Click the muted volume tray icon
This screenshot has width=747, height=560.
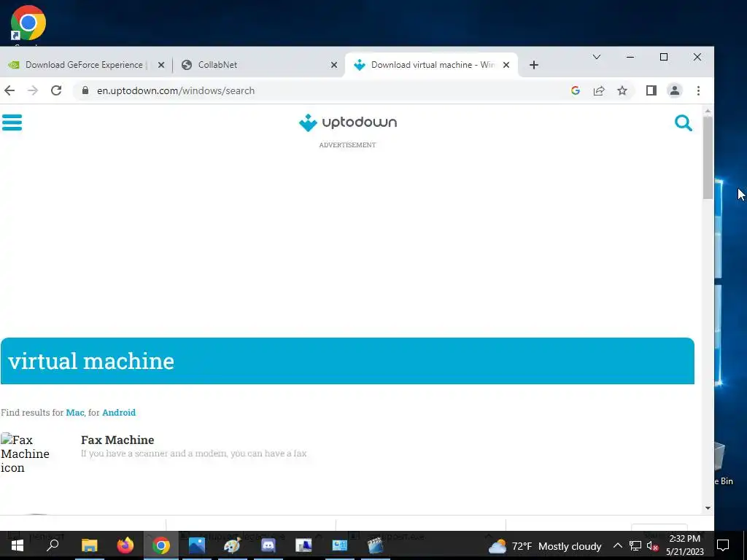click(x=652, y=546)
